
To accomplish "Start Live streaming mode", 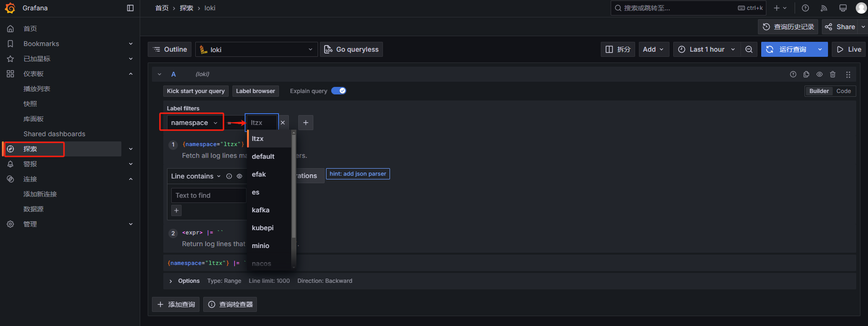I will coord(849,49).
